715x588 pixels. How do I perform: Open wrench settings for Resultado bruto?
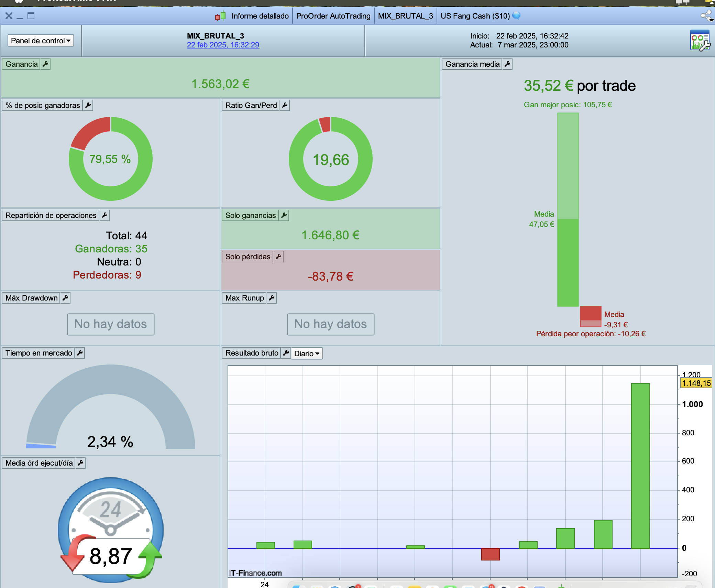coord(286,353)
